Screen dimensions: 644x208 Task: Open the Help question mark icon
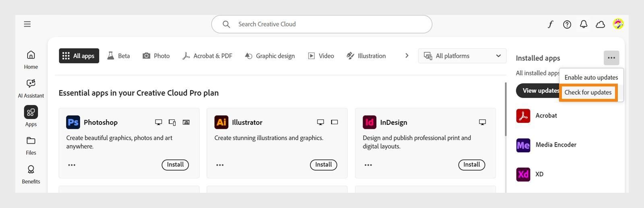pyautogui.click(x=567, y=24)
